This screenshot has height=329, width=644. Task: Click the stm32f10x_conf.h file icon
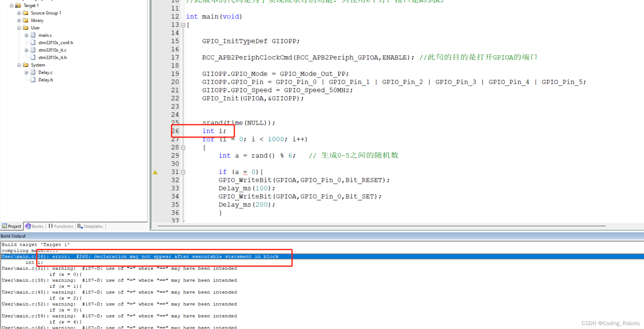33,42
